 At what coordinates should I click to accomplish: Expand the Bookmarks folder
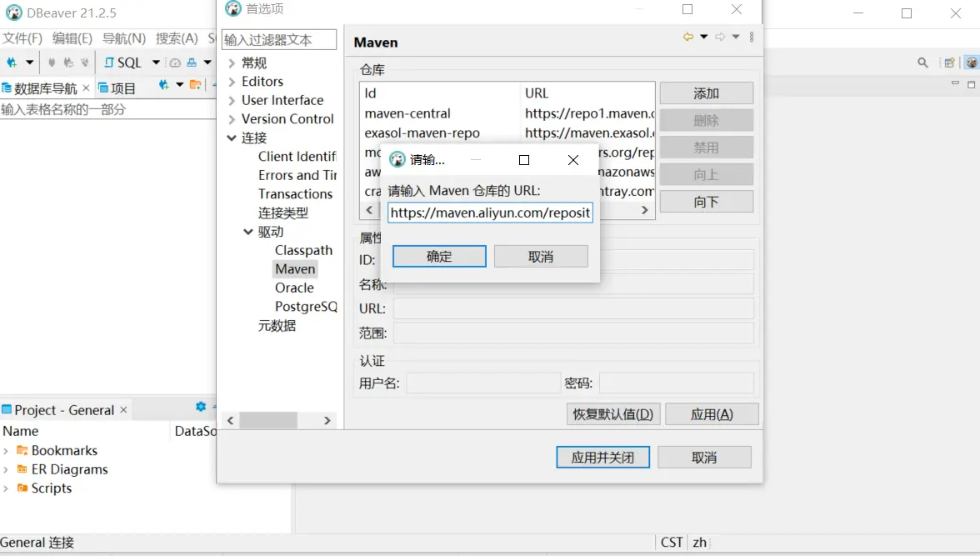6,451
